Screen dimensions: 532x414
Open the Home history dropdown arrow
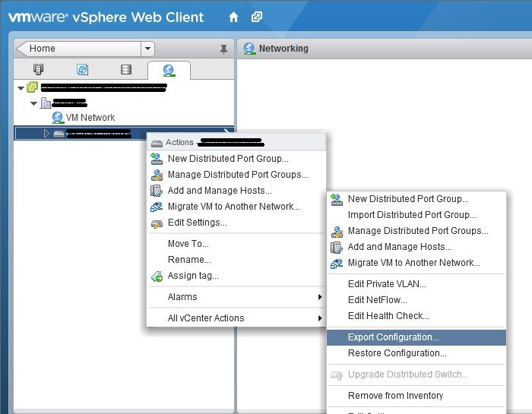[x=147, y=49]
